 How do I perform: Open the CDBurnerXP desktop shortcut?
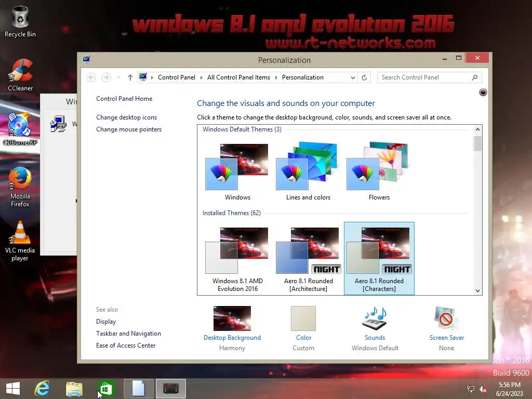(20, 129)
